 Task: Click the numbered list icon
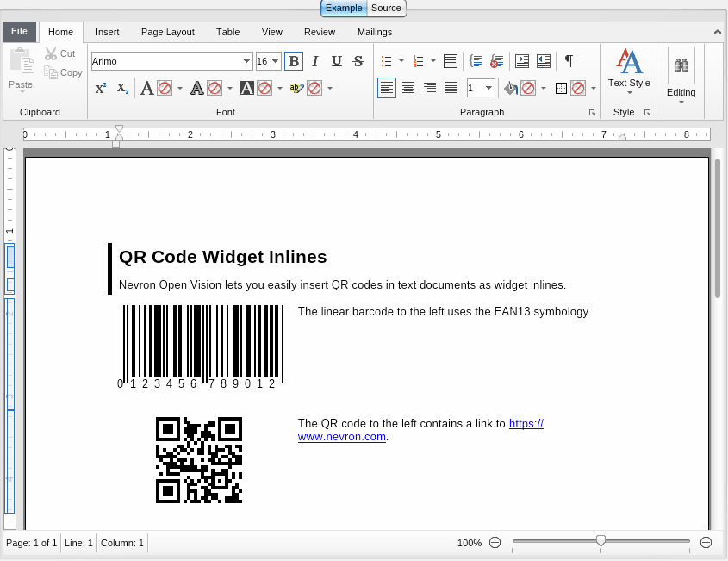[419, 61]
